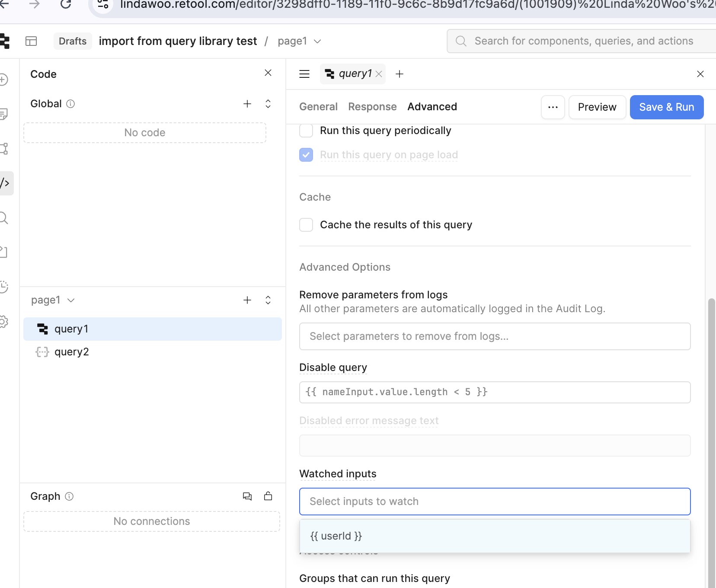Open the page1 dropdown in breadcrumb
716x588 pixels.
(299, 41)
